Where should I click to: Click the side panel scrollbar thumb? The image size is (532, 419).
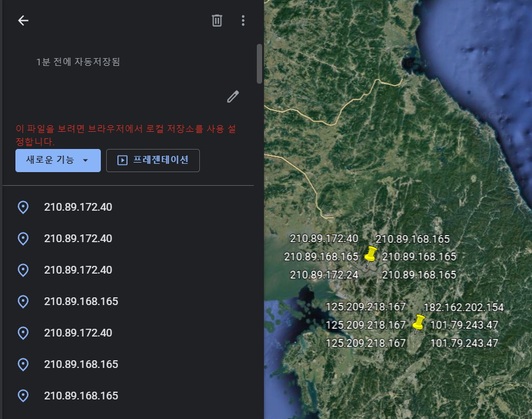click(260, 64)
